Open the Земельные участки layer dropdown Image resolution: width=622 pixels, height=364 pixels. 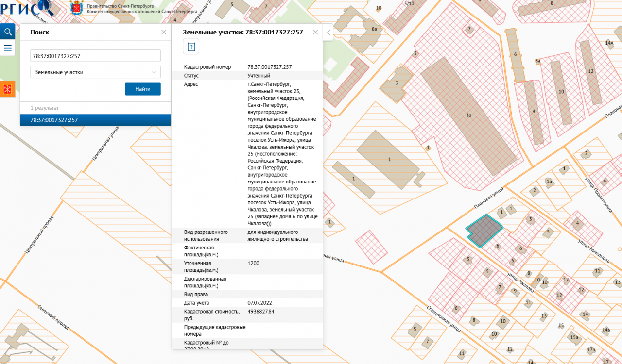[x=95, y=72]
